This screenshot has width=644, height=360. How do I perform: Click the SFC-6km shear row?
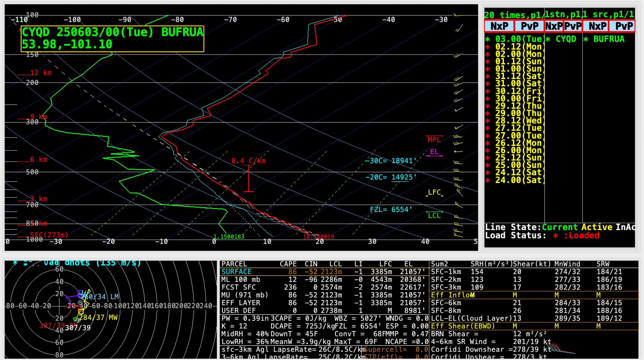pyautogui.click(x=534, y=303)
